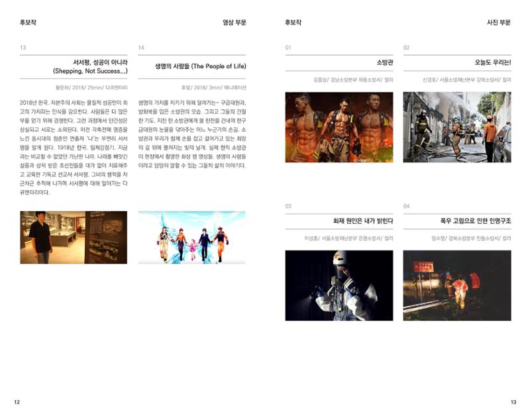This screenshot has height=420, width=530.
Task: Click the credit line mentioning '하동소방서'
Action: pos(353,79)
